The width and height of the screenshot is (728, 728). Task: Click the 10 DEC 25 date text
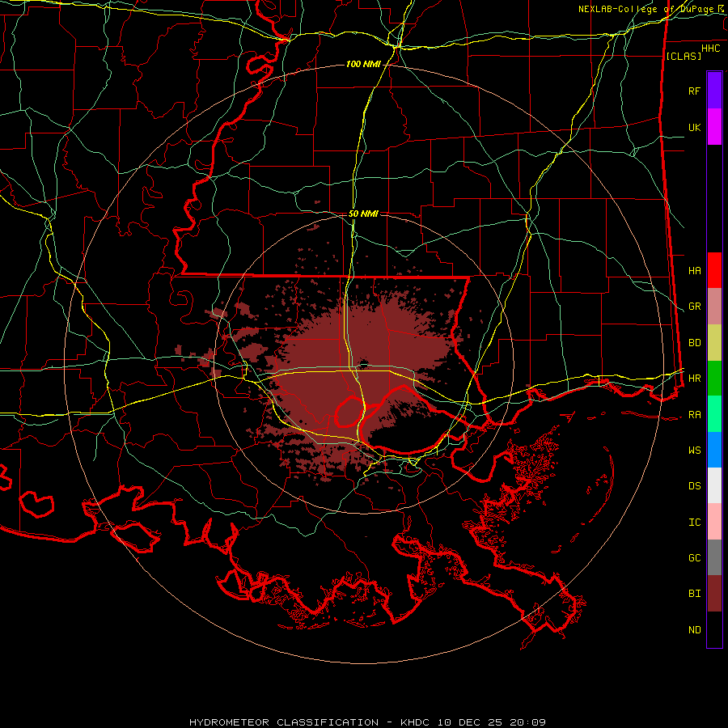coord(471,722)
